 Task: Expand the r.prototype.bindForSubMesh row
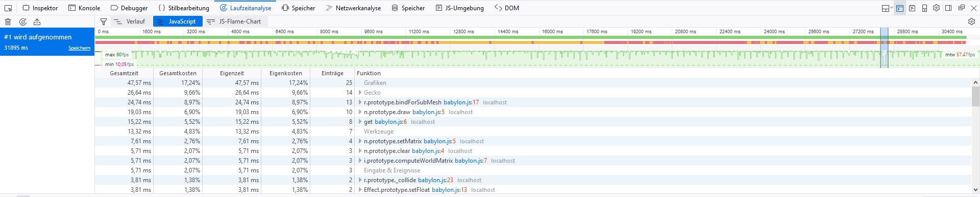click(360, 102)
